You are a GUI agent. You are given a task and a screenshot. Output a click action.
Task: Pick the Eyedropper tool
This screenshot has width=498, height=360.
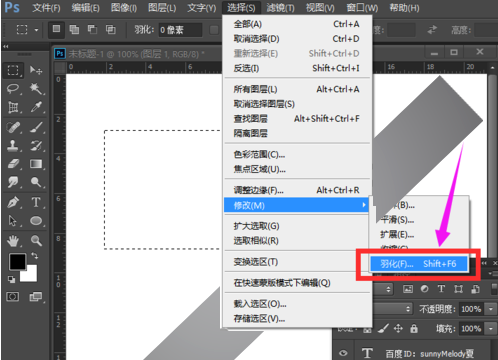[x=36, y=107]
